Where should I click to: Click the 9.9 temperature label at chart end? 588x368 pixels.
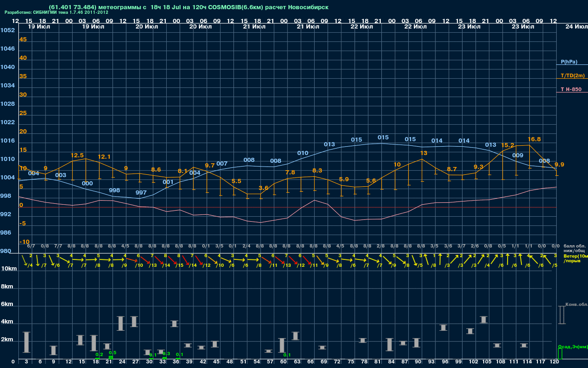(x=560, y=165)
